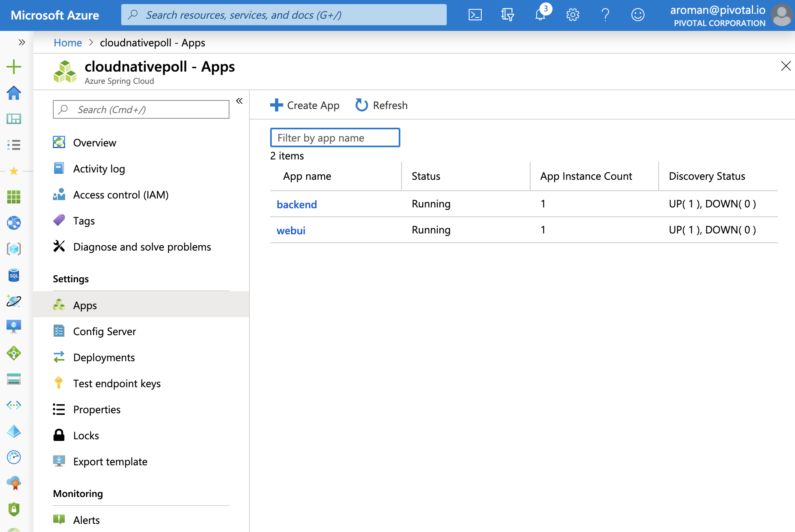Open the feedback smiley icon
The height and width of the screenshot is (532, 795).
pyautogui.click(x=638, y=15)
